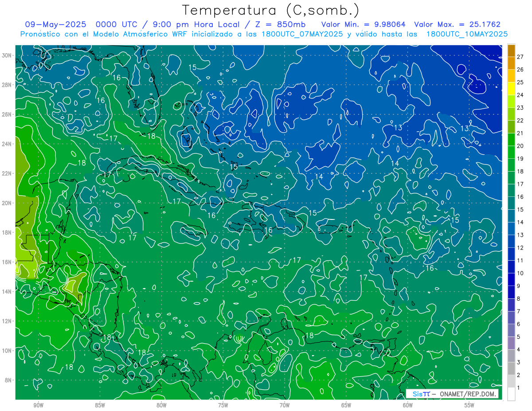Image resolution: width=532 pixels, height=411 pixels.
Task: Click the "12N" latitude axis label
Action: [x=7, y=321]
